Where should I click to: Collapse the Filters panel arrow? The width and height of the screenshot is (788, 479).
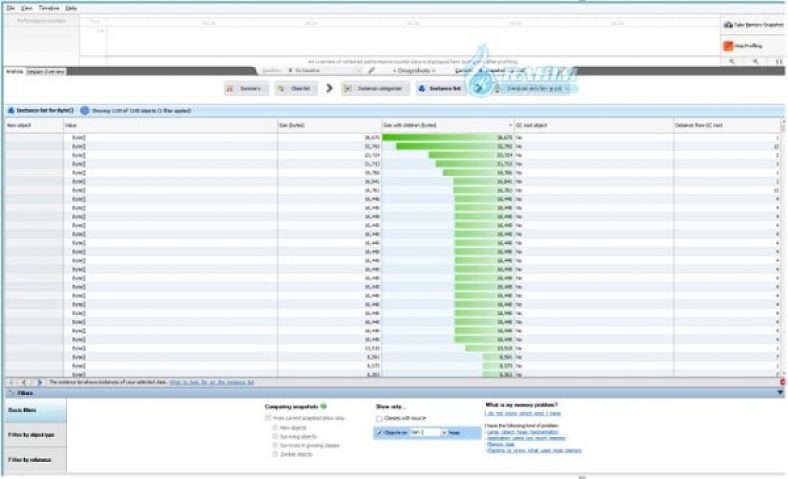[780, 393]
